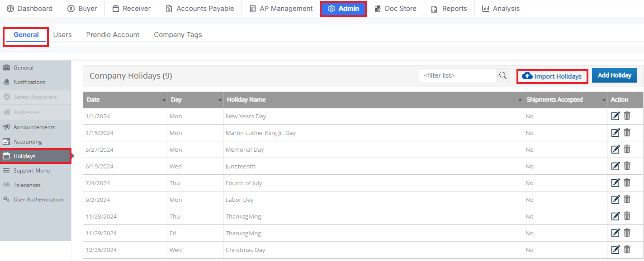Open the edit pencil for Martin Luther King Jr. Day
Image resolution: width=644 pixels, height=261 pixels.
pyautogui.click(x=616, y=133)
